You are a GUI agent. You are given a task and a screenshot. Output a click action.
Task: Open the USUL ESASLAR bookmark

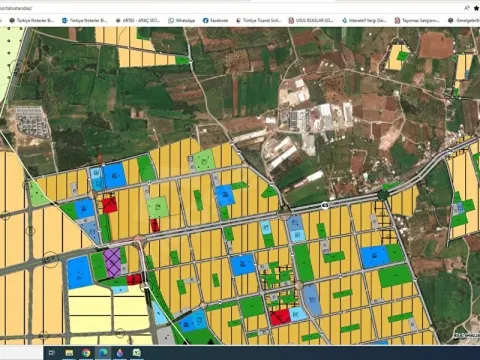[x=311, y=20]
